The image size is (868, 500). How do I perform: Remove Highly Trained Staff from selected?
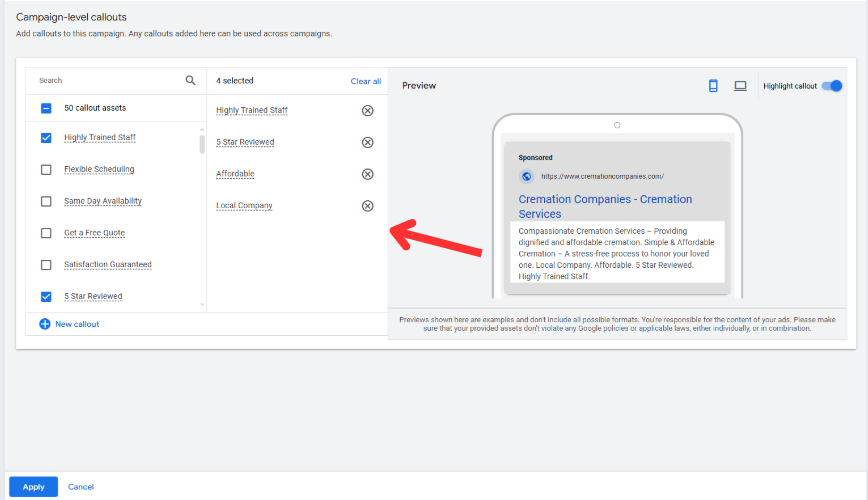click(368, 111)
